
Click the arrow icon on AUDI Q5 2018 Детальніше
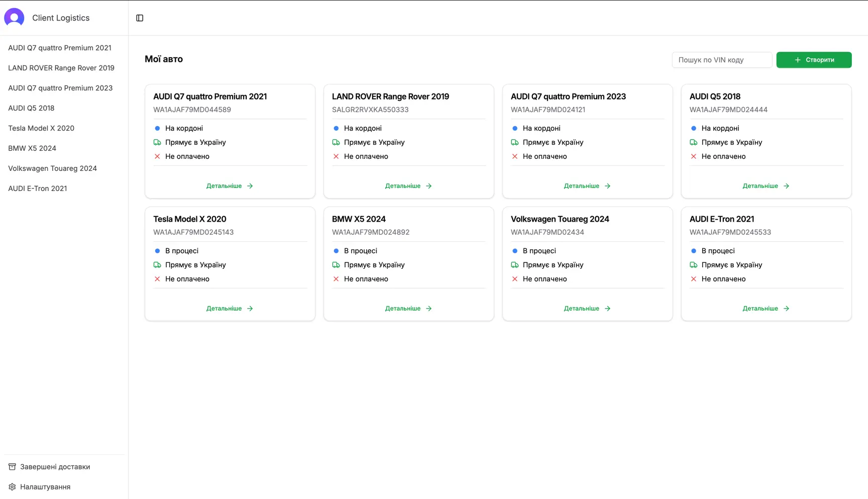(x=786, y=186)
